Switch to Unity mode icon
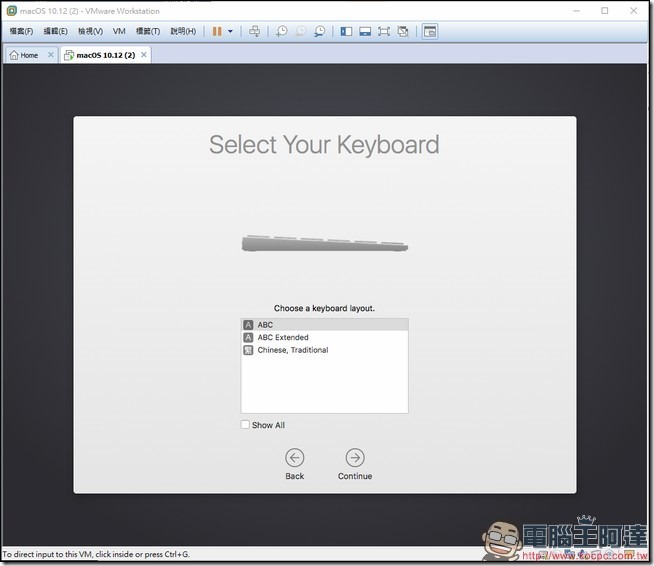This screenshot has height=566, width=654. coord(403,31)
